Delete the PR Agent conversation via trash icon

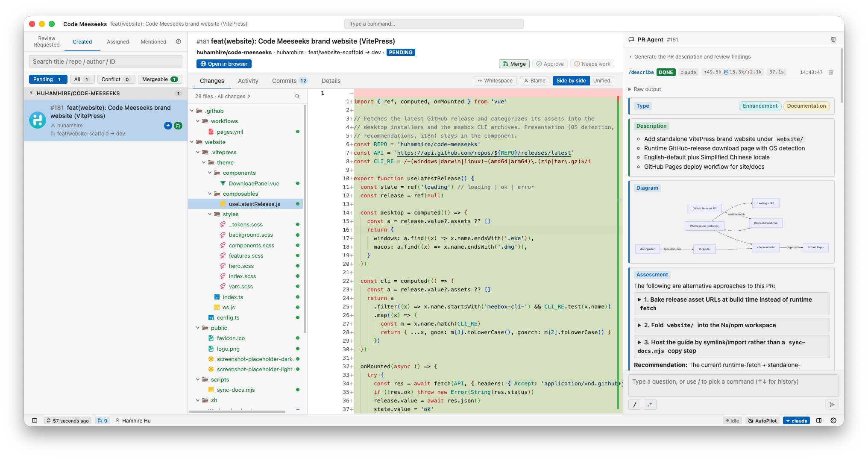coord(833,39)
